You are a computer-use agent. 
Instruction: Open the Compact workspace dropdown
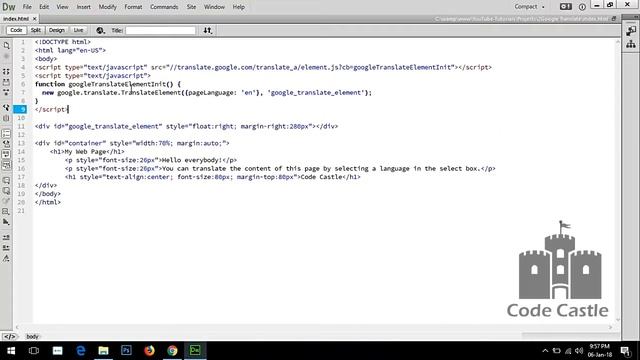529,7
